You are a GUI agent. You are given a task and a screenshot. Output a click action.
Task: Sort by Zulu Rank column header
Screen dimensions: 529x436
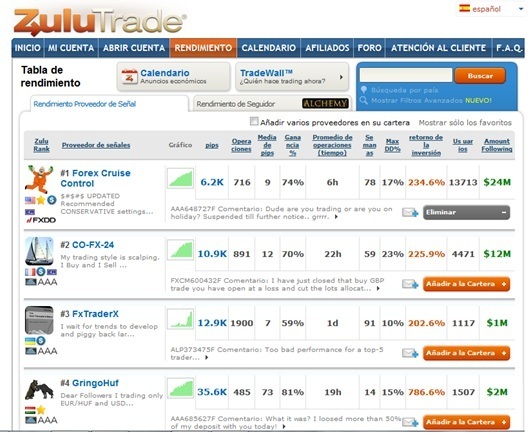tap(41, 145)
